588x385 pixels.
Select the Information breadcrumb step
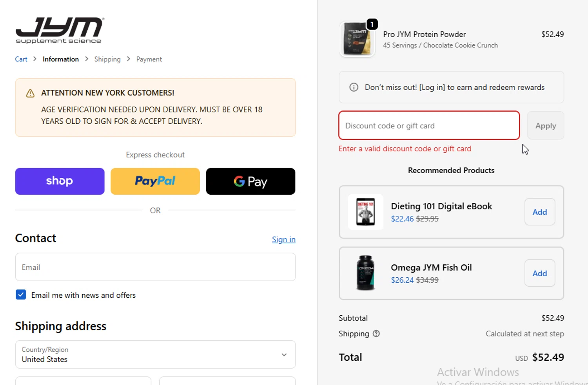pyautogui.click(x=61, y=59)
